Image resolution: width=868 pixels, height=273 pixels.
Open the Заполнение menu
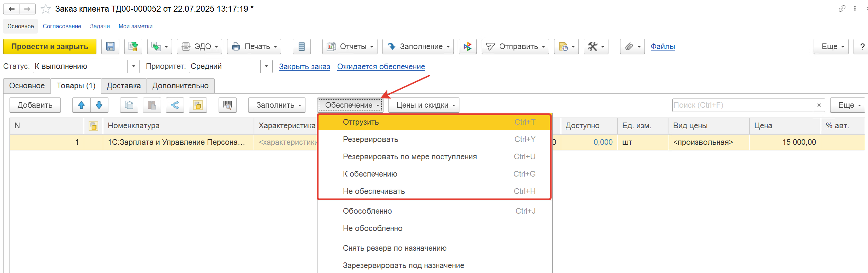point(418,47)
